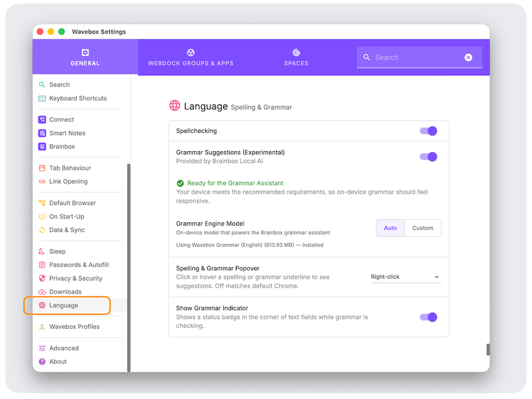532x399 pixels.
Task: Click the Link Opening chain icon
Action: point(42,181)
